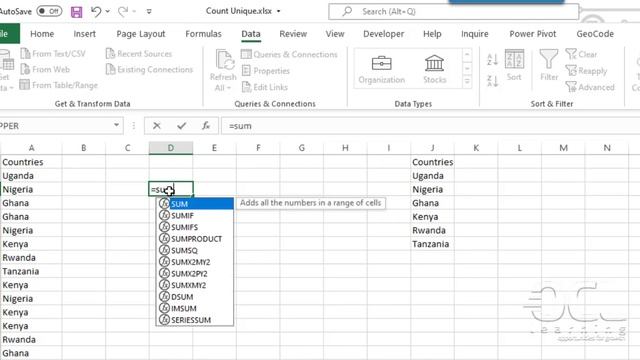Switch to the Page Layout tab

click(x=141, y=34)
